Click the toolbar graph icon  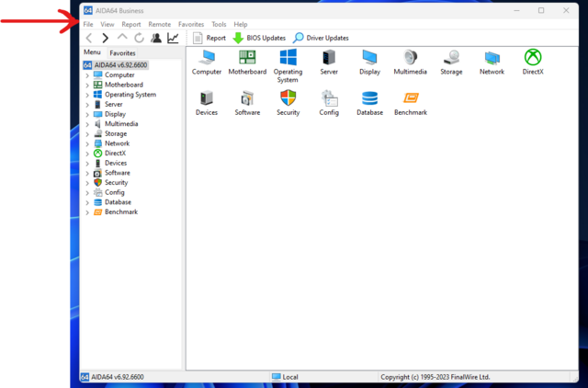pos(173,38)
